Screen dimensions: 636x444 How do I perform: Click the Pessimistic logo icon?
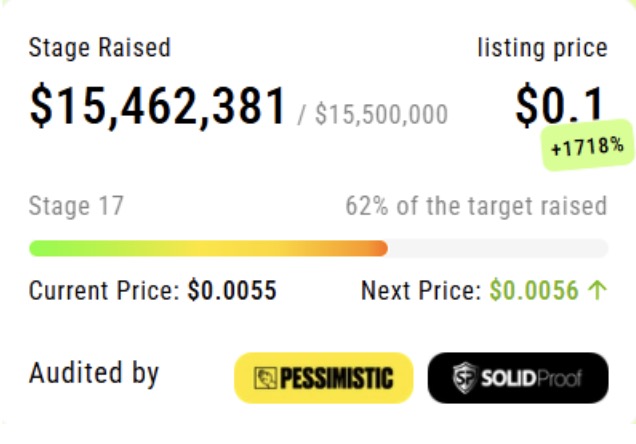266,378
